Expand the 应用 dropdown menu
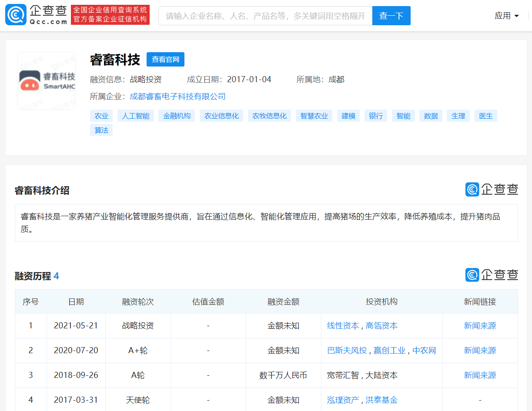This screenshot has width=532, height=411. coord(507,16)
